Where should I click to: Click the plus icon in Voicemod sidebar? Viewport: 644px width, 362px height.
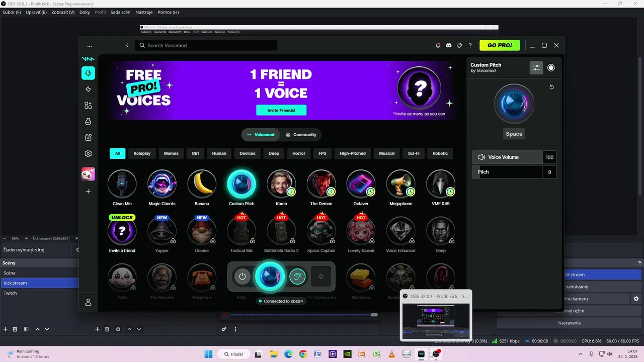click(x=88, y=192)
